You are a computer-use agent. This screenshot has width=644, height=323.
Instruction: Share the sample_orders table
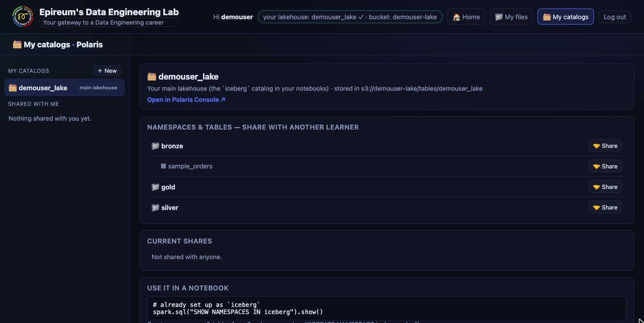coord(605,166)
